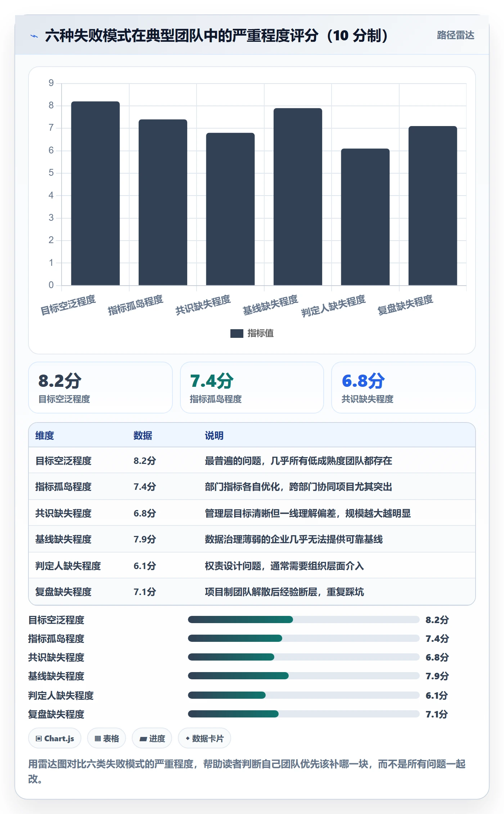Select the Chart.js tag

55,738
